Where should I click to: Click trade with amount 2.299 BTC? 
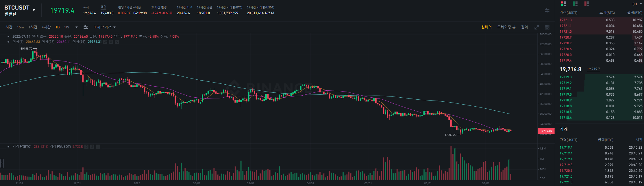click(x=601, y=165)
